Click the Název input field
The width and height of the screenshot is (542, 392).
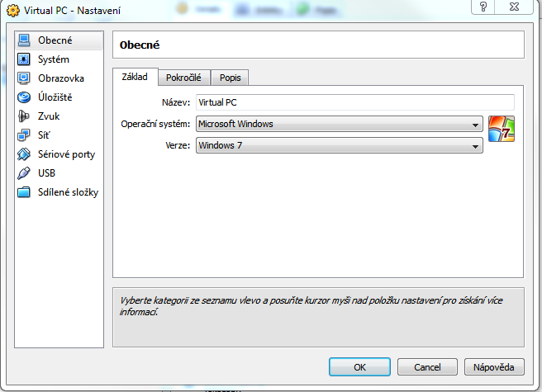(355, 102)
